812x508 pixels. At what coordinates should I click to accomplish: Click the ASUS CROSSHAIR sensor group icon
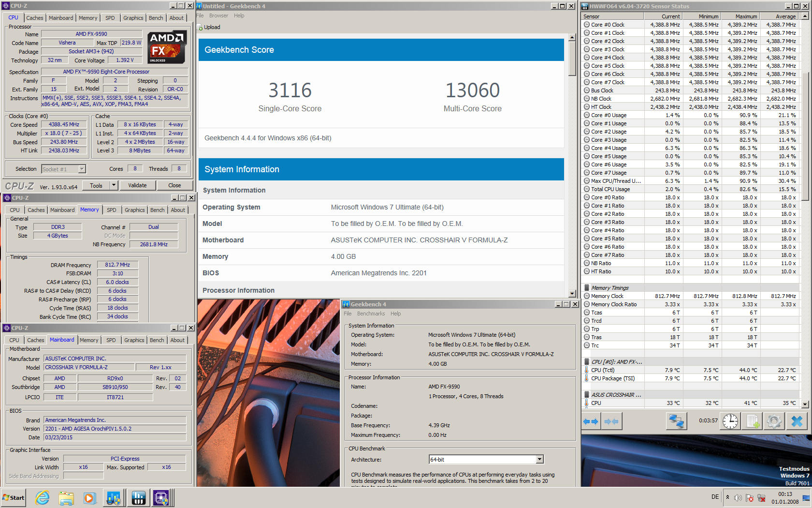point(587,395)
